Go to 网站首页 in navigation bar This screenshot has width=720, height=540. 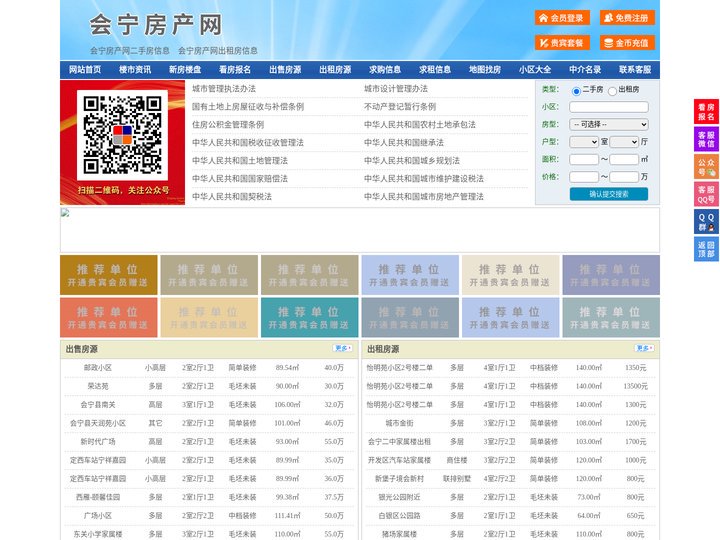pos(85,70)
